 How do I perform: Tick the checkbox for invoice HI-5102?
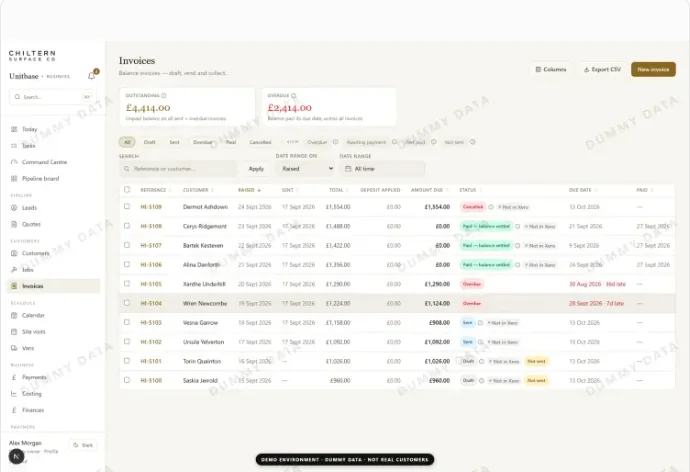(x=127, y=342)
